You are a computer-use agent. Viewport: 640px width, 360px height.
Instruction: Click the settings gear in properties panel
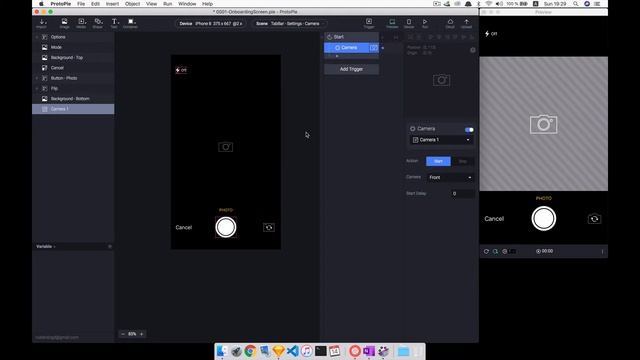(x=473, y=50)
